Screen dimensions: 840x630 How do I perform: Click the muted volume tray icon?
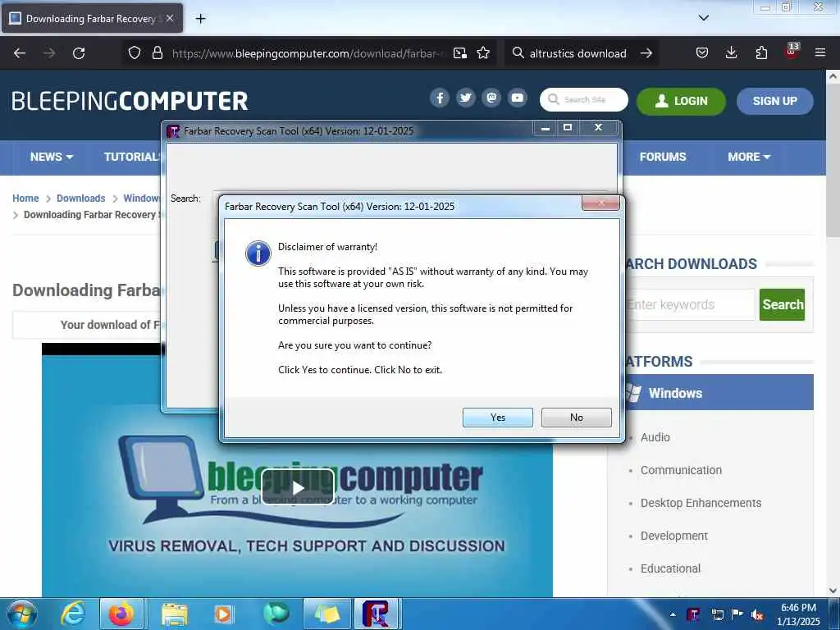click(757, 615)
